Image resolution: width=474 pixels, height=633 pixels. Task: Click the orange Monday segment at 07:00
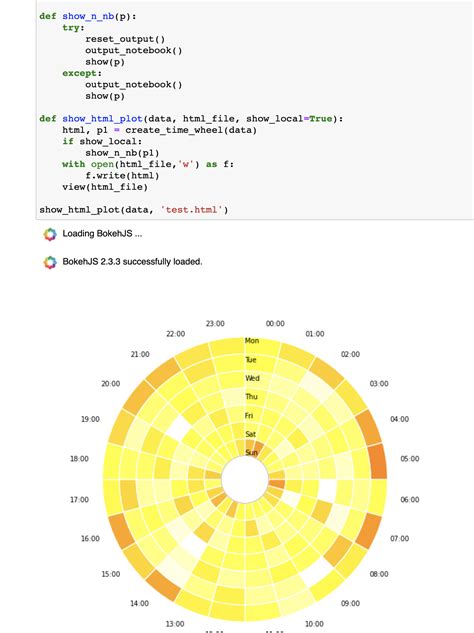[x=368, y=531]
